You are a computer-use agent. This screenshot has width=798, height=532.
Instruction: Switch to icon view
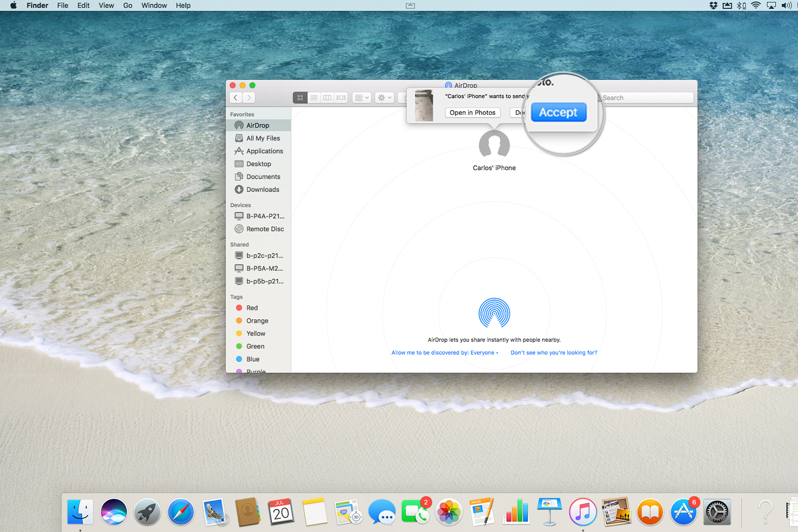300,98
